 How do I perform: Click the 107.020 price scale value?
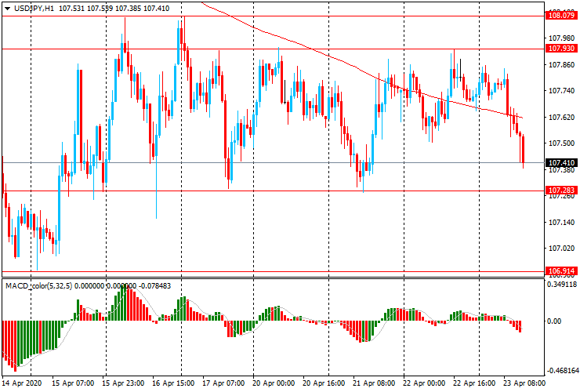(x=561, y=249)
